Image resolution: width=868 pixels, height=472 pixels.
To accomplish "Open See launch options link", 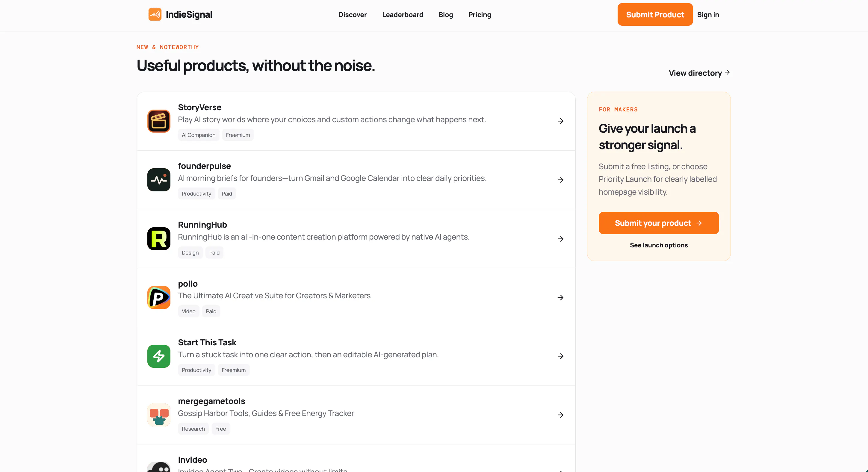I will pyautogui.click(x=658, y=245).
